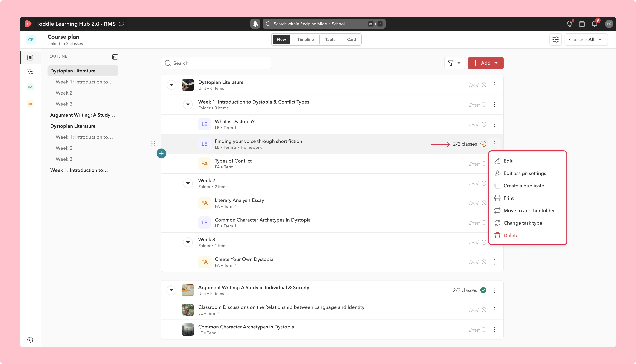
Task: Select the CR course icon in sidebar
Action: 31,40
